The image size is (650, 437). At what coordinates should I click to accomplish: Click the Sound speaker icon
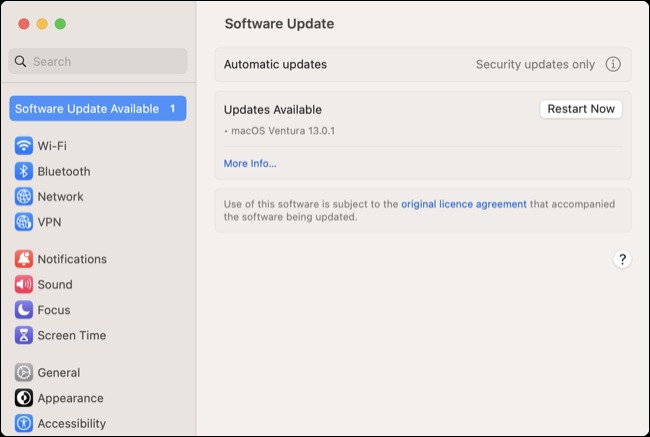[x=24, y=284]
